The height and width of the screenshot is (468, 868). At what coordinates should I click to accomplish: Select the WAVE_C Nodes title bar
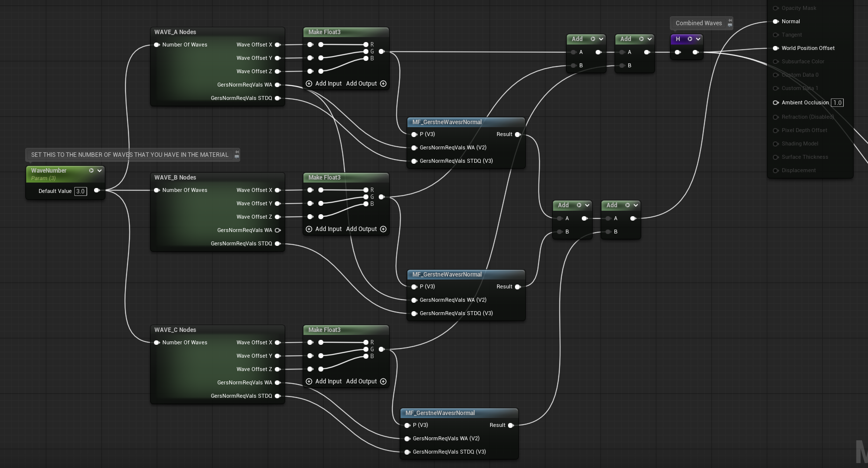point(217,330)
